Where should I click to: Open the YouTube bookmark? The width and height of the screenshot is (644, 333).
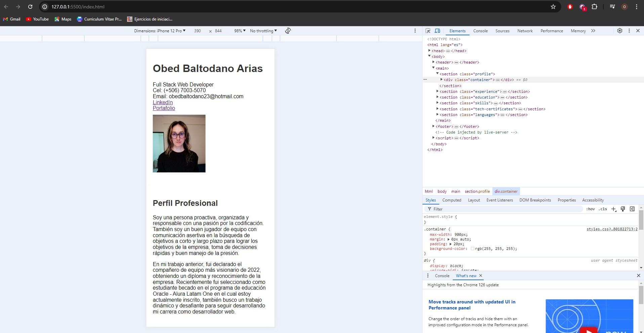pos(37,19)
